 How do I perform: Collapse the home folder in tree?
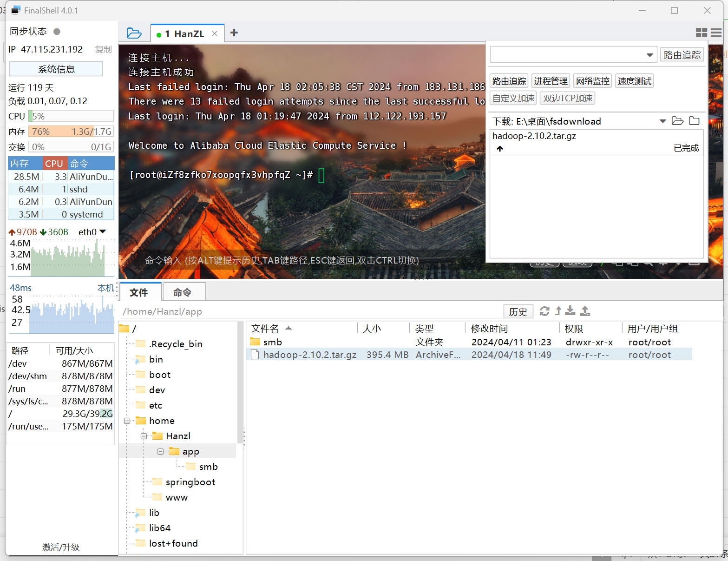point(127,421)
